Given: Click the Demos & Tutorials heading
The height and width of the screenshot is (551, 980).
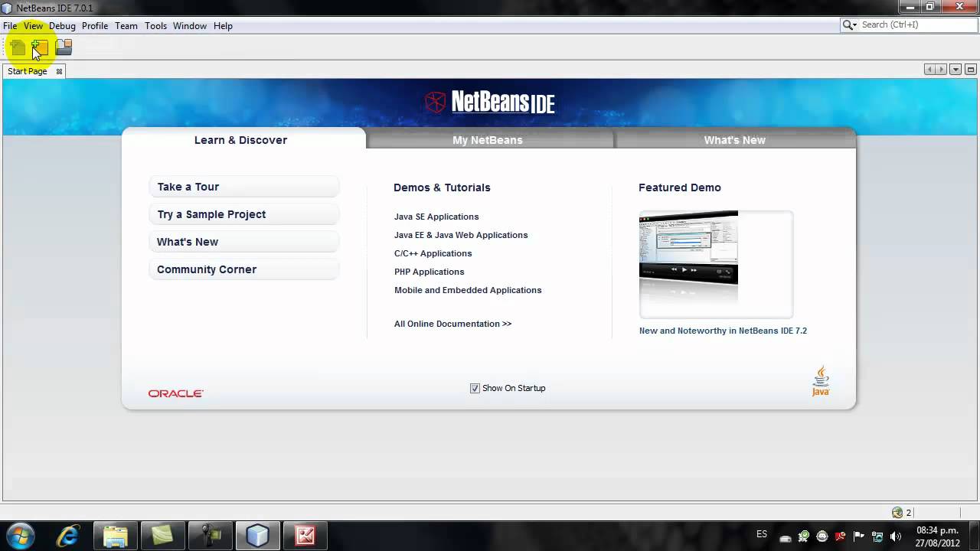Looking at the screenshot, I should [442, 187].
